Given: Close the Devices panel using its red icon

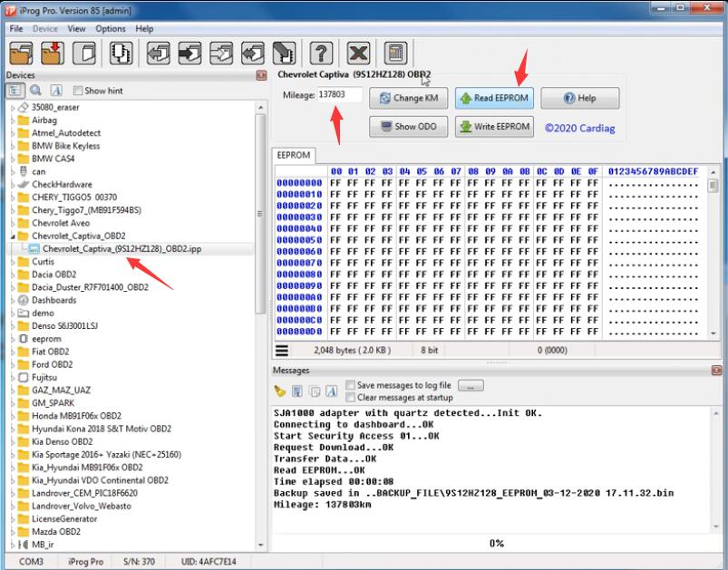Looking at the screenshot, I should click(261, 75).
